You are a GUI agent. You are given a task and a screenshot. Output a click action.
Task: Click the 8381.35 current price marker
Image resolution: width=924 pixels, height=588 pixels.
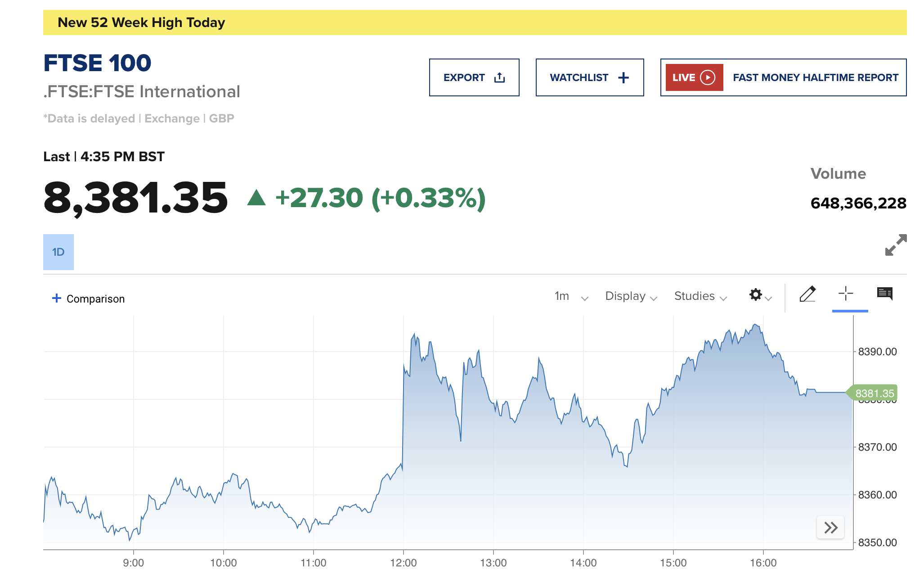tap(874, 393)
